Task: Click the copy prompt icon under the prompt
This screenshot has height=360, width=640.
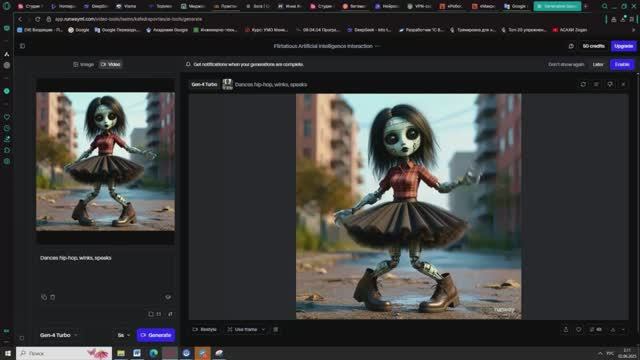Action: [x=44, y=297]
